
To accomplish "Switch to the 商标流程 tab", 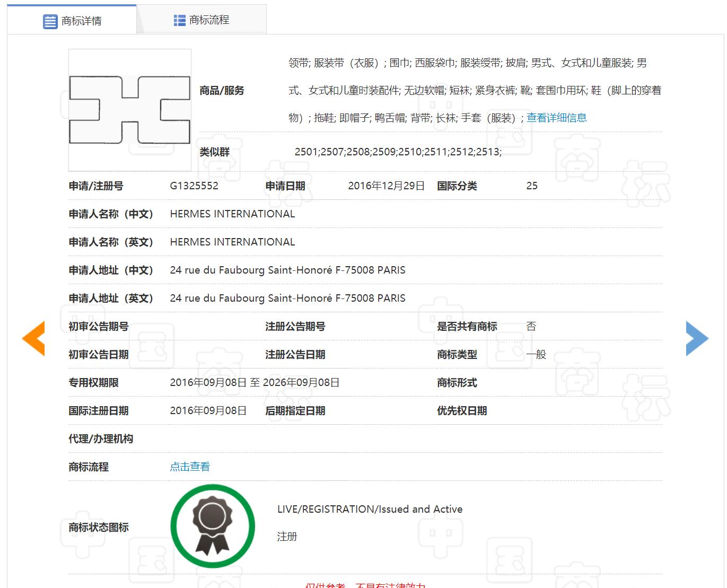I will [x=202, y=20].
